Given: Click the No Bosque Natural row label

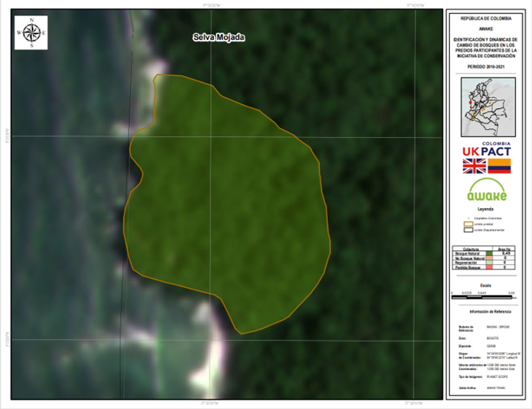Looking at the screenshot, I should (470, 258).
